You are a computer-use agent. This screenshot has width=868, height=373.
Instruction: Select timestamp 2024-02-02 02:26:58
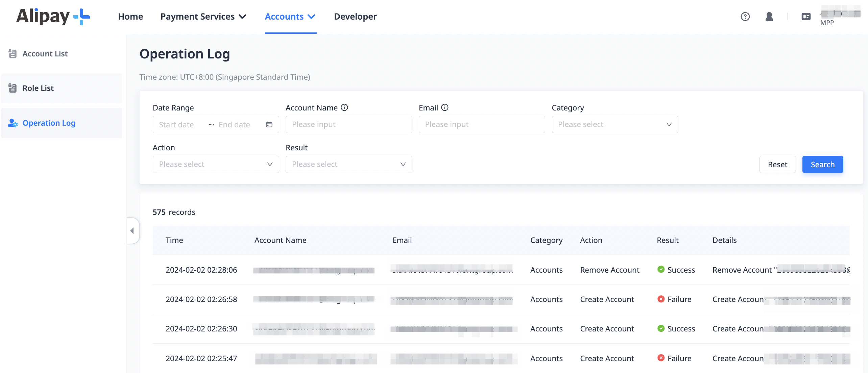[x=201, y=299]
